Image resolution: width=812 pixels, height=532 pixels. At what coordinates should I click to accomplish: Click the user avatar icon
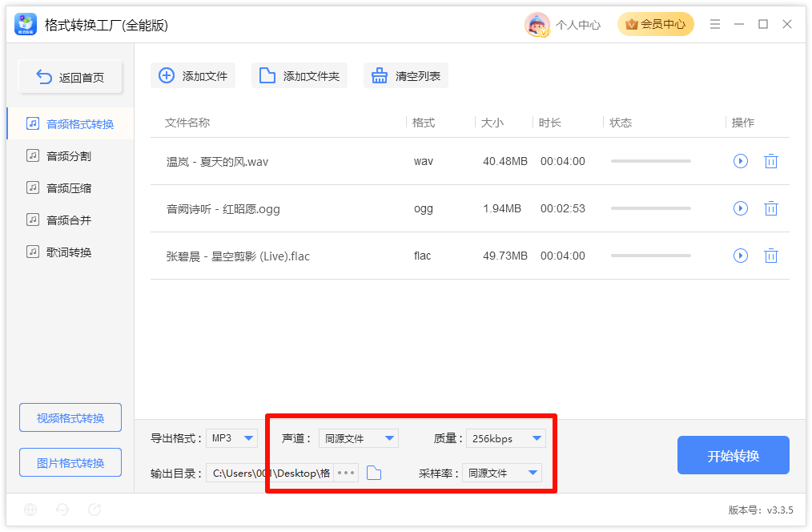pyautogui.click(x=537, y=24)
